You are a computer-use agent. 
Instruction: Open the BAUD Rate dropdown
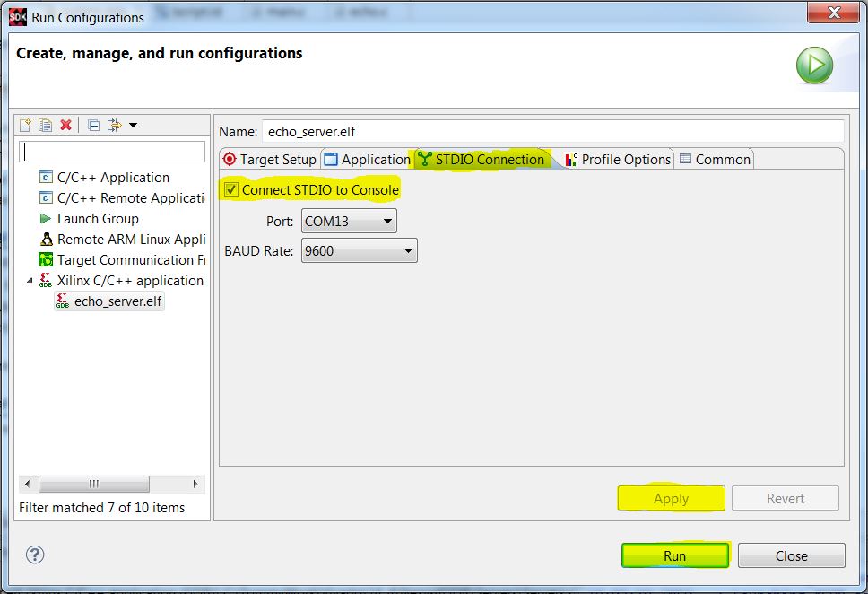coord(360,250)
